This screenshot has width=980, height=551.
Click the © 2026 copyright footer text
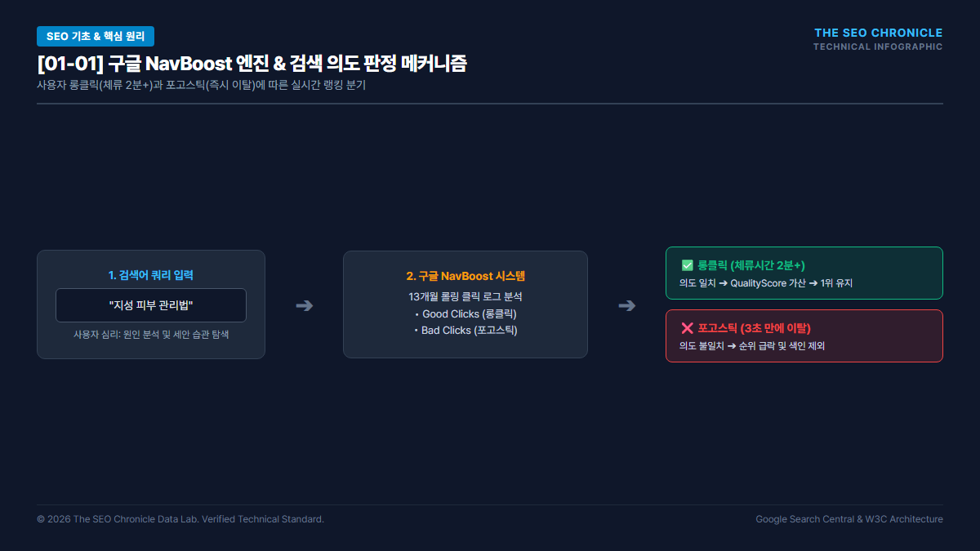[180, 519]
